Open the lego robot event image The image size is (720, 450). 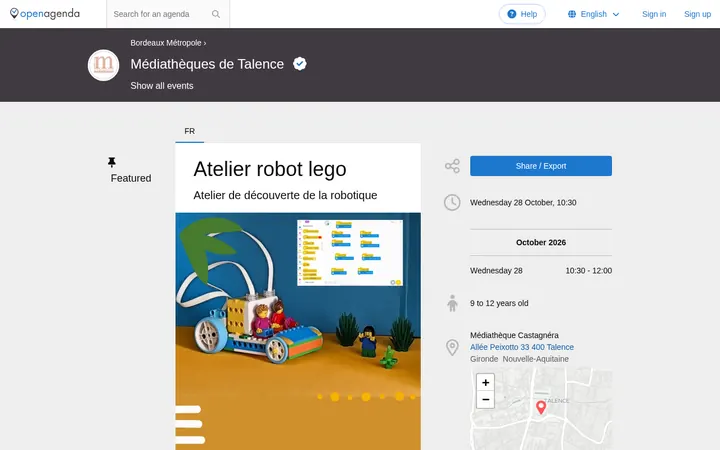click(x=298, y=331)
